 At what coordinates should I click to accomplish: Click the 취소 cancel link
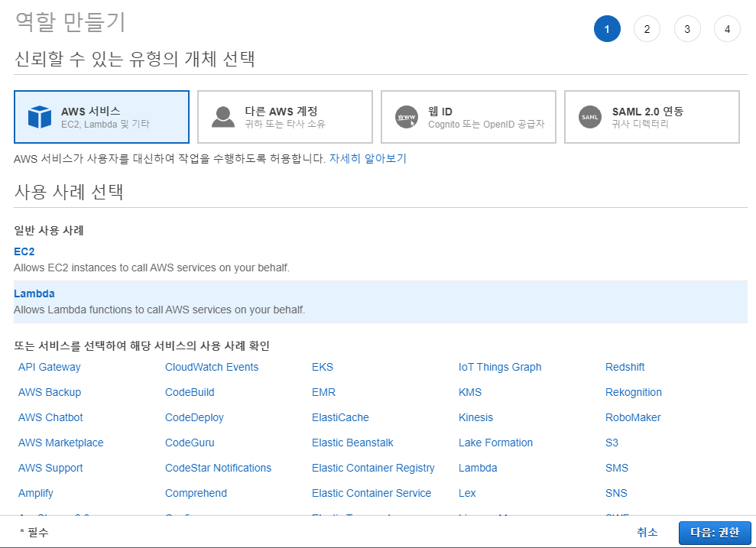647,532
